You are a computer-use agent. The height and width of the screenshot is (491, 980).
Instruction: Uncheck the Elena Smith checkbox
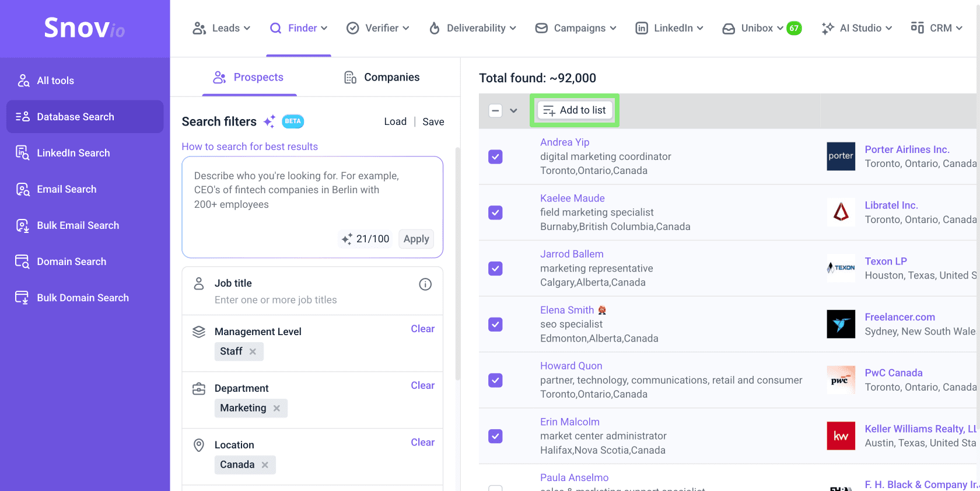pos(495,324)
